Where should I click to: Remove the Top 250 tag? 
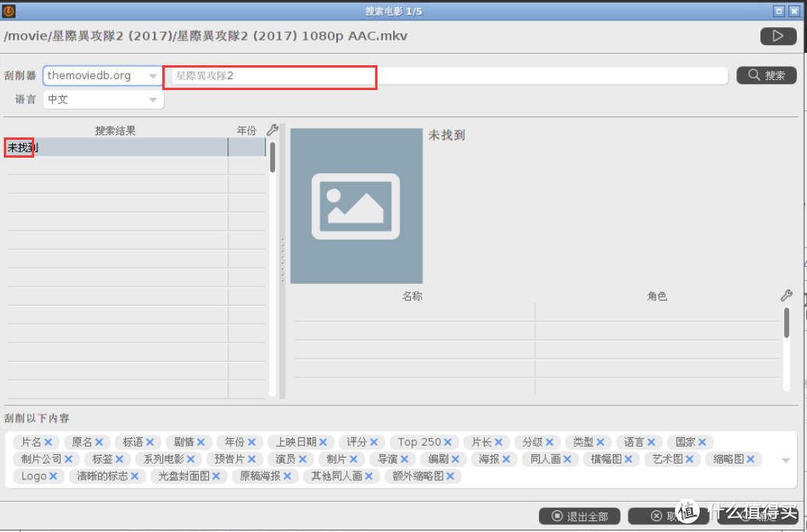click(447, 442)
